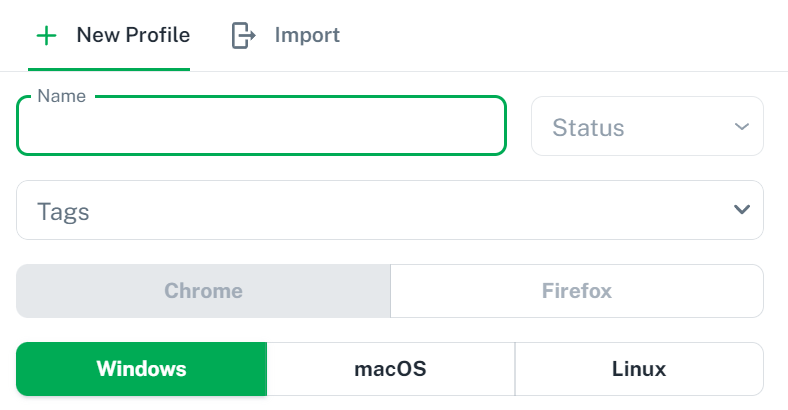Image resolution: width=788 pixels, height=410 pixels.
Task: Expand the Tags dropdown
Action: (390, 210)
